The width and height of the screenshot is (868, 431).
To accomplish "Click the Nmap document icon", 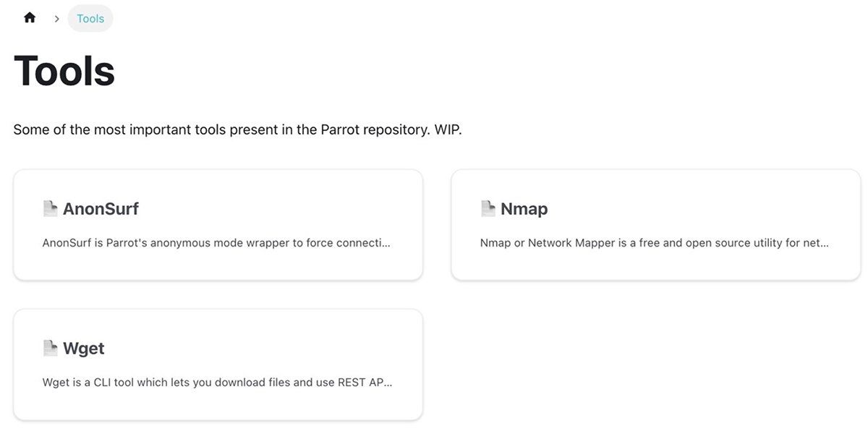I will [x=488, y=209].
